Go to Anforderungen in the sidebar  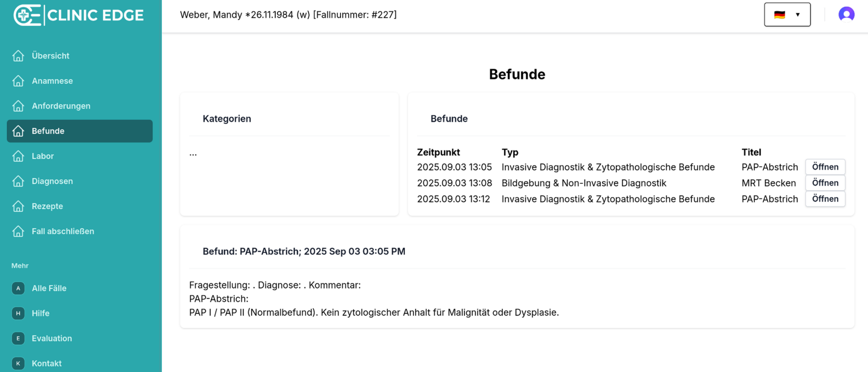click(x=61, y=106)
